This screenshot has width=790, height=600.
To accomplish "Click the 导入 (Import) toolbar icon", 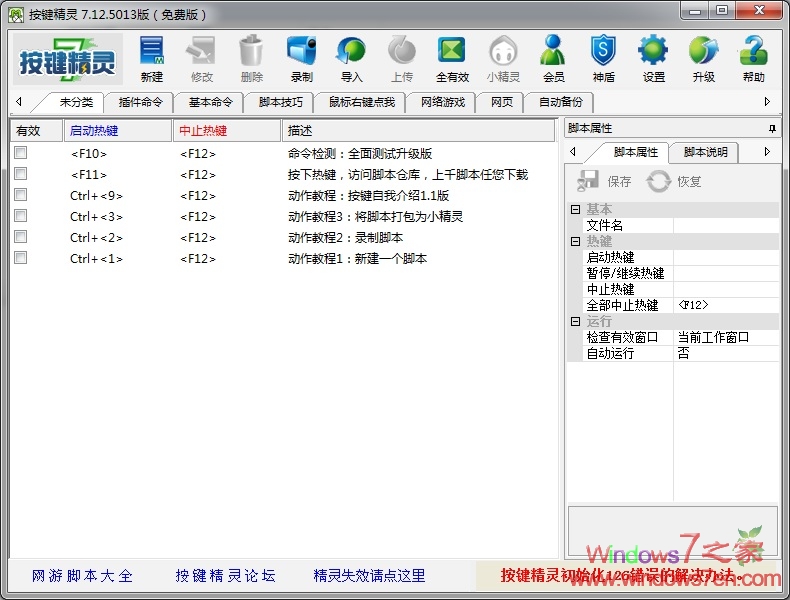I will coord(351,59).
